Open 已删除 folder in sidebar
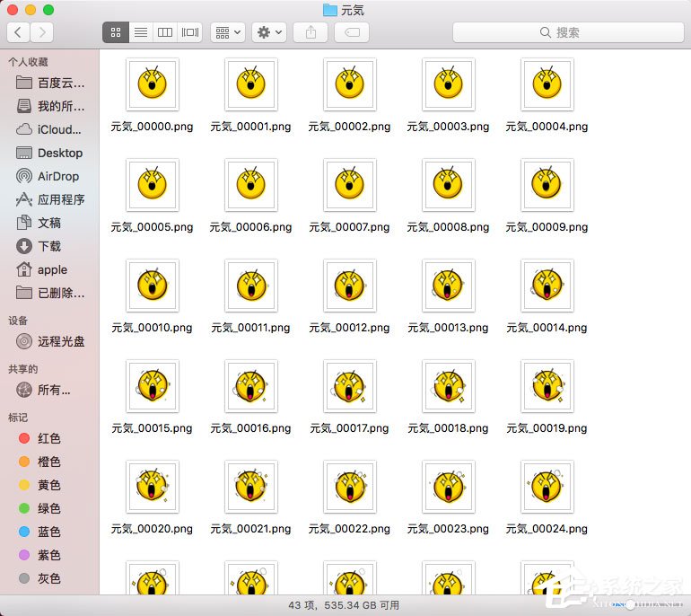Screen dimensions: 691x616 (x=49, y=293)
